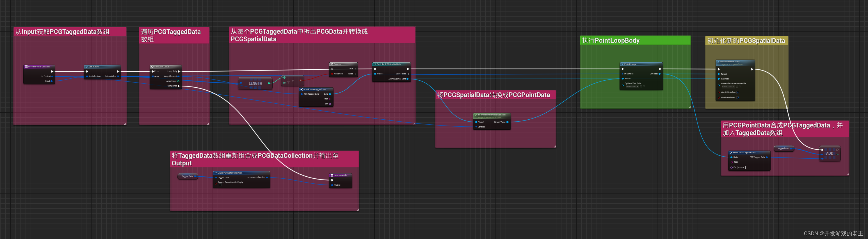Click the Pin output on Break PCGTaggedData
The height and width of the screenshot is (239, 868).
pyautogui.click(x=330, y=104)
